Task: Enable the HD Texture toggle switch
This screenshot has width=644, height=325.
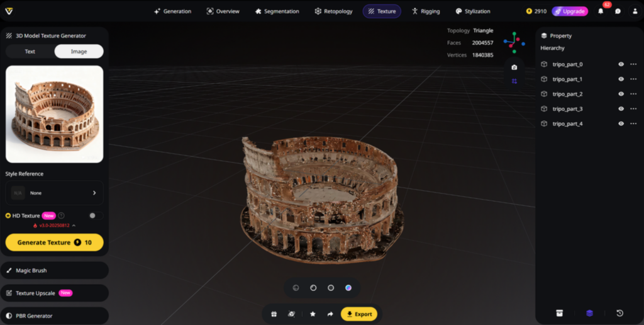Action: coord(96,215)
